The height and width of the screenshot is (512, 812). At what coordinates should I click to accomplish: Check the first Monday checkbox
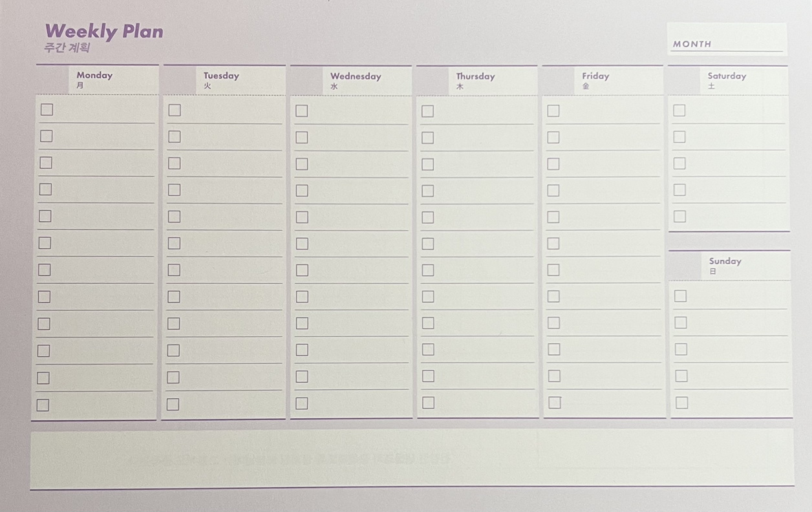tap(47, 109)
